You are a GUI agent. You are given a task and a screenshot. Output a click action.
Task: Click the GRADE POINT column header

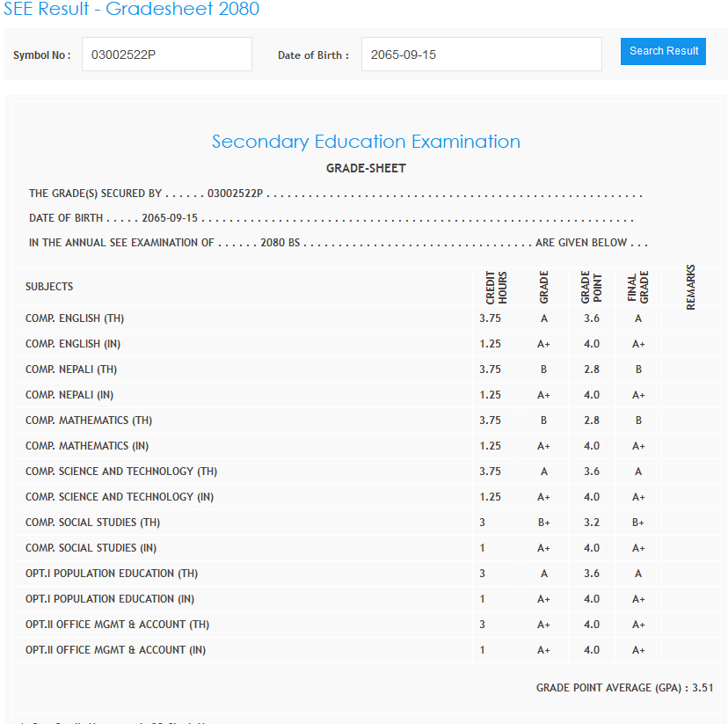click(592, 287)
